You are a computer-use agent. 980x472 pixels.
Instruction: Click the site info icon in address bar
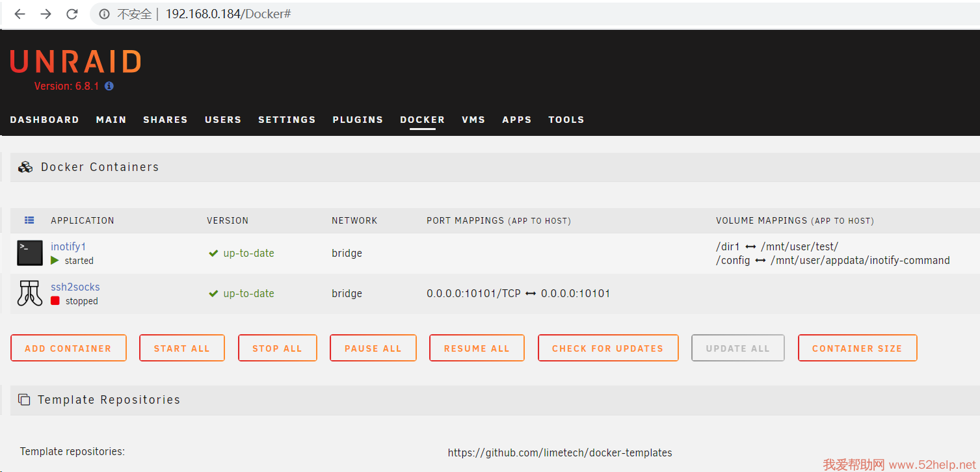(103, 14)
